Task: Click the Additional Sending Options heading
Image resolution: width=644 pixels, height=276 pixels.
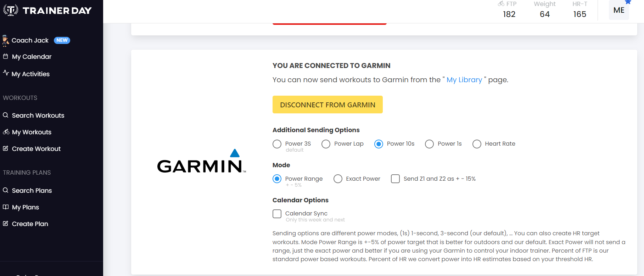Action: 316,130
